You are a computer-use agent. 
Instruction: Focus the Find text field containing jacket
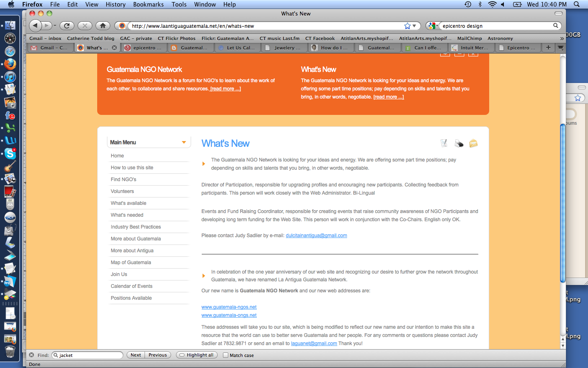coord(87,355)
